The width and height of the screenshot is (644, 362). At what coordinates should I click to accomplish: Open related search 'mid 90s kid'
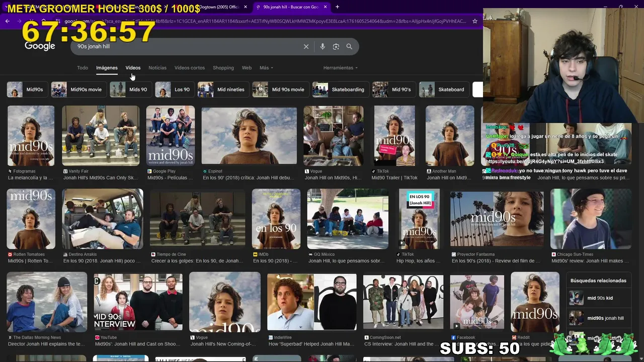[x=598, y=298]
